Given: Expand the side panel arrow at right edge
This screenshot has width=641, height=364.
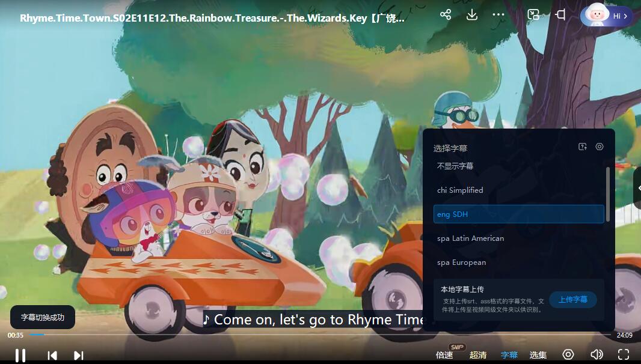Looking at the screenshot, I should (638, 188).
